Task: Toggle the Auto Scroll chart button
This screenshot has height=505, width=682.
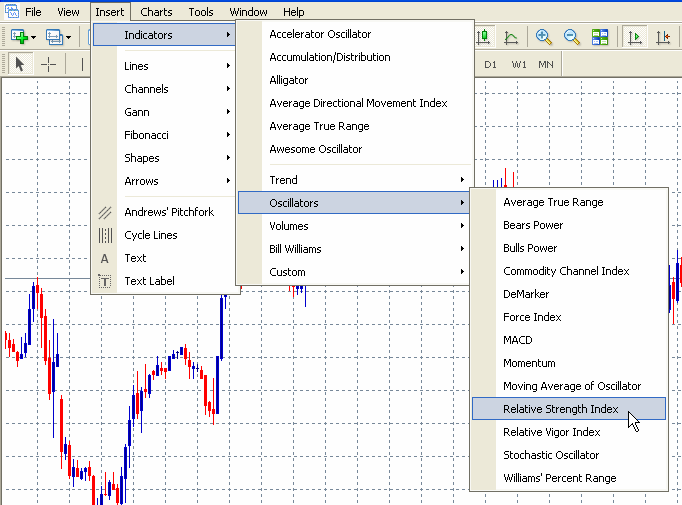Action: (x=635, y=37)
